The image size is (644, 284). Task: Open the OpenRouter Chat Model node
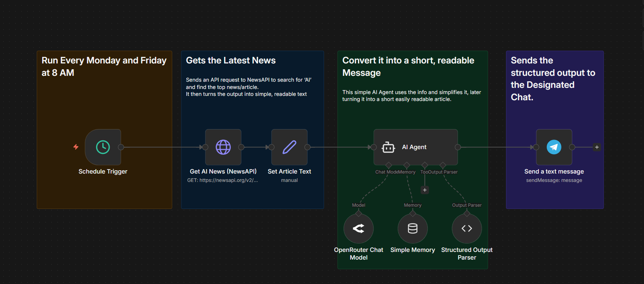tap(359, 229)
